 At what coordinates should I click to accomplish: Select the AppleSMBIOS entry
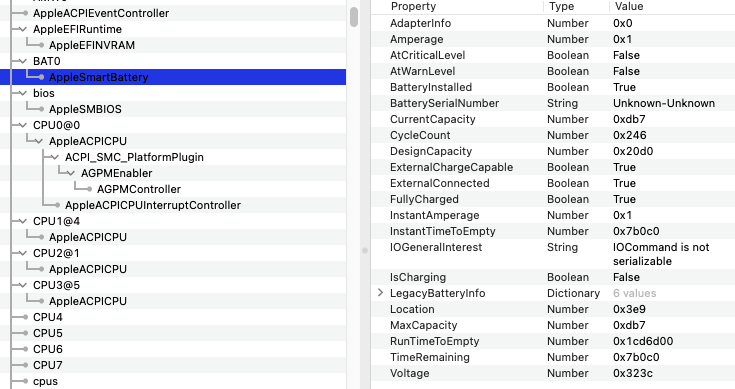click(85, 109)
